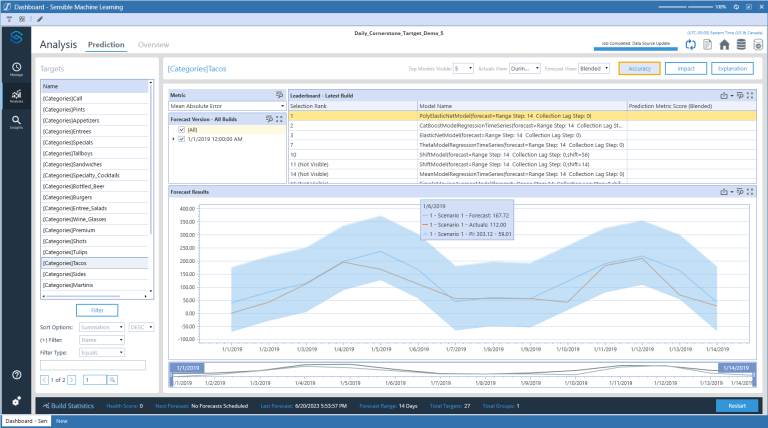Open the Manage section in sidebar

click(17, 68)
